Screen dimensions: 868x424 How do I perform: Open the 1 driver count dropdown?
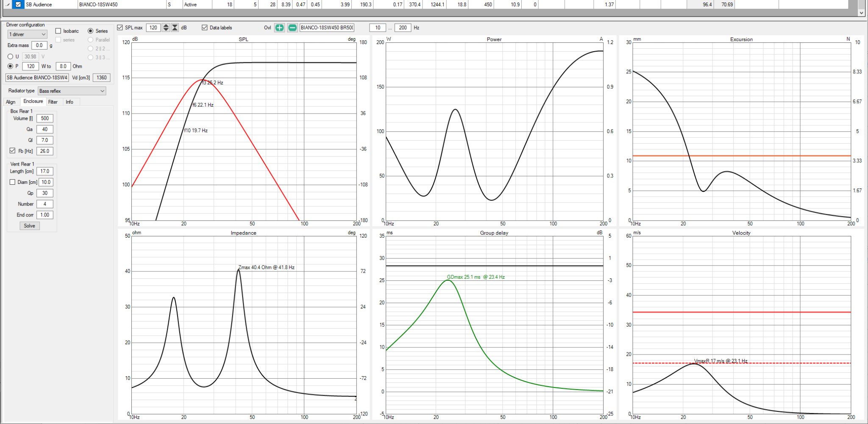tap(27, 34)
